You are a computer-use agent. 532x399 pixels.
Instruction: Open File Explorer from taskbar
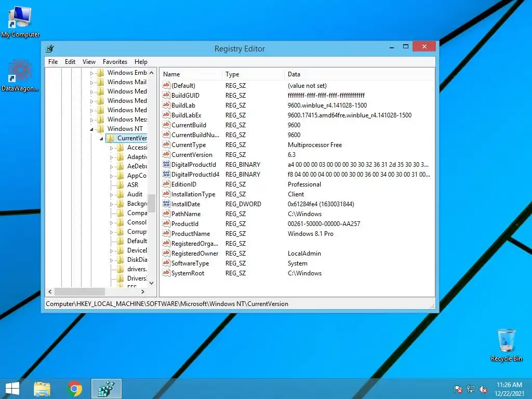point(42,389)
